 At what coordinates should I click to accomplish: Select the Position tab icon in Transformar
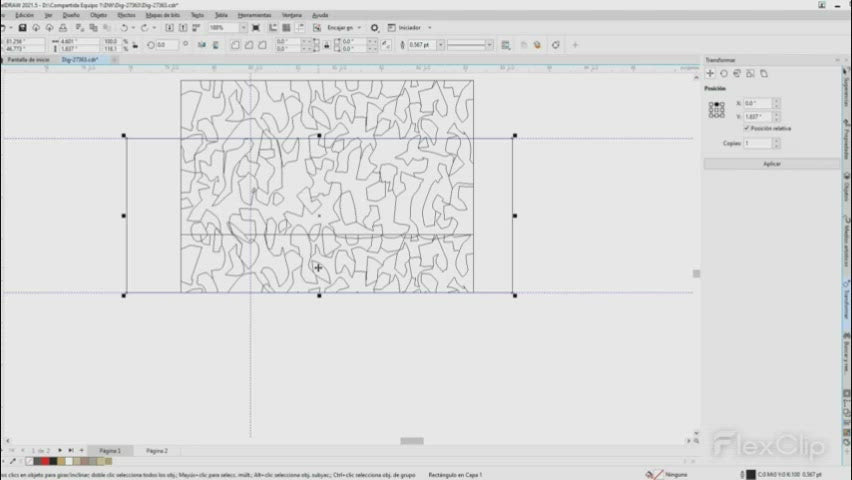pyautogui.click(x=711, y=73)
